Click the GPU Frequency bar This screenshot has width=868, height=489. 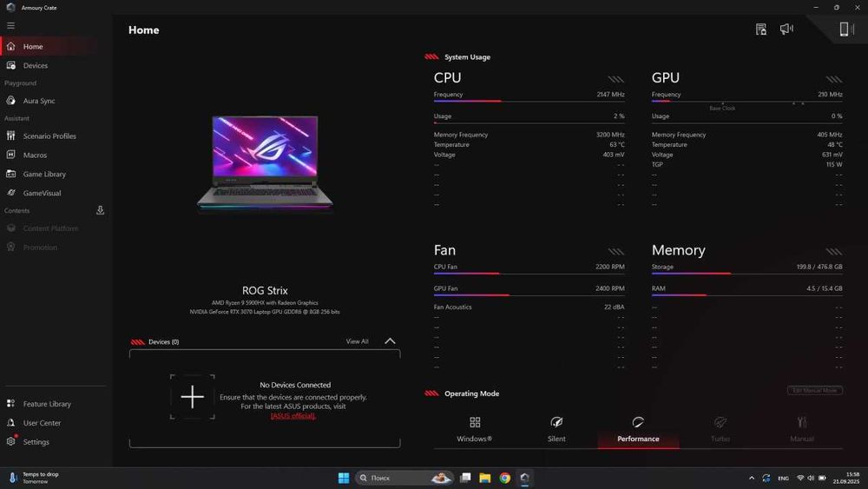tap(746, 102)
